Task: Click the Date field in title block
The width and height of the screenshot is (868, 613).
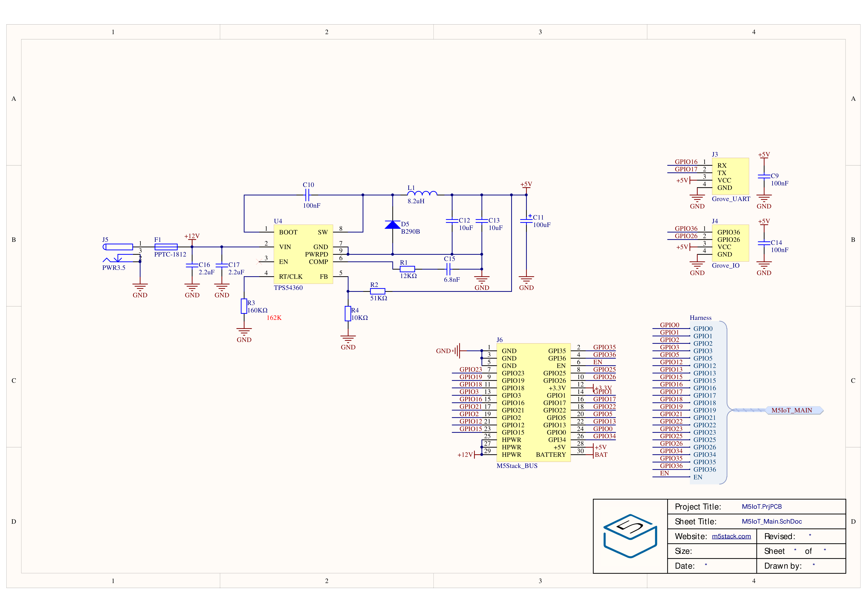Action: [x=712, y=566]
